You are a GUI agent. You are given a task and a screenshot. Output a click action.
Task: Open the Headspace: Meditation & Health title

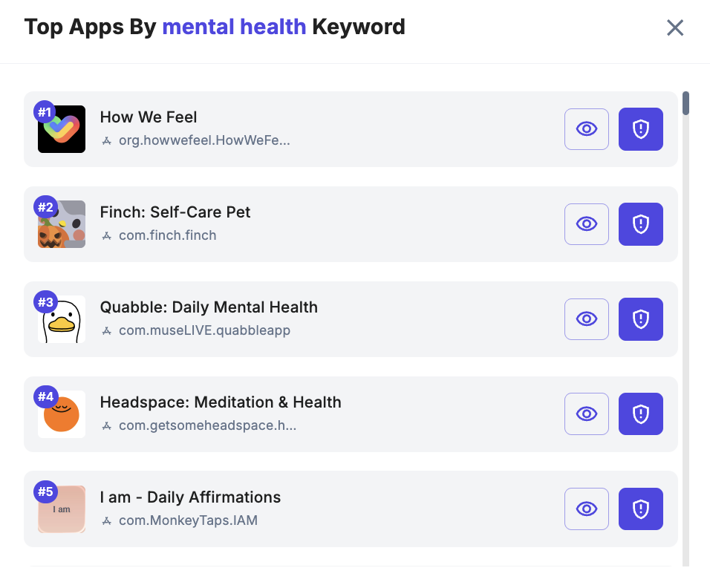[x=221, y=402]
